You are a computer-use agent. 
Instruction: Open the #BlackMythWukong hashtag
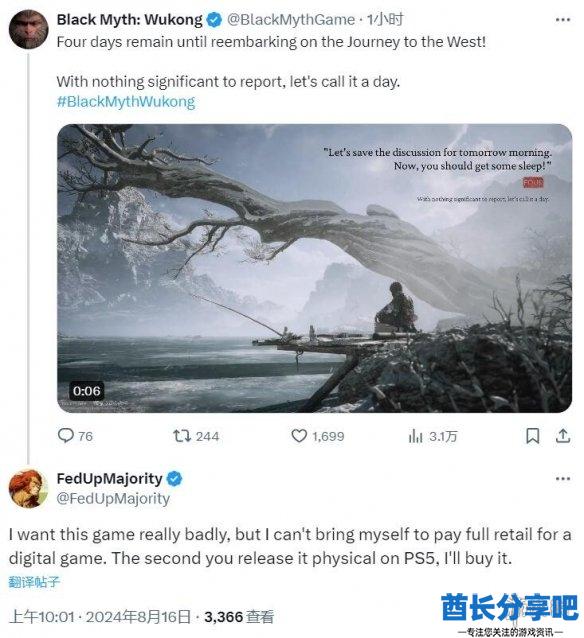point(126,101)
